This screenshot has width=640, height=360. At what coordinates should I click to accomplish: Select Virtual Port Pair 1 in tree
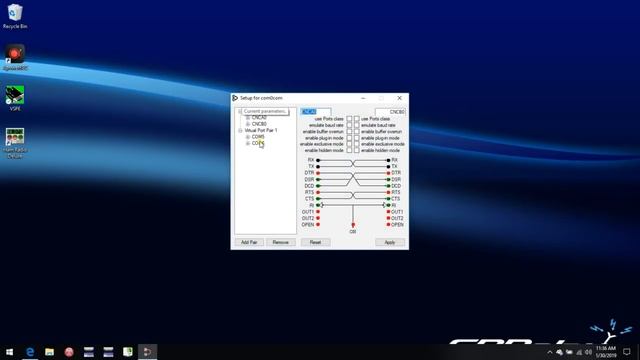[261, 130]
